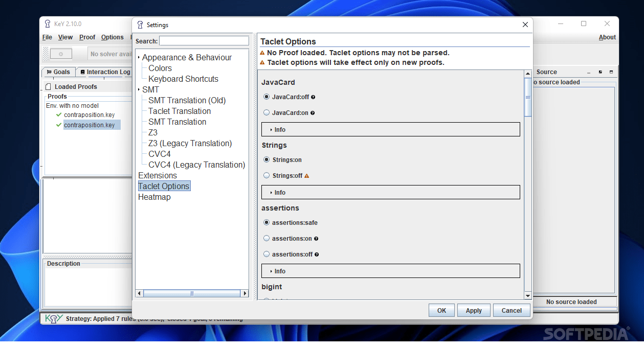Click the Settings dialog key icon
Image resolution: width=644 pixels, height=348 pixels.
(140, 25)
